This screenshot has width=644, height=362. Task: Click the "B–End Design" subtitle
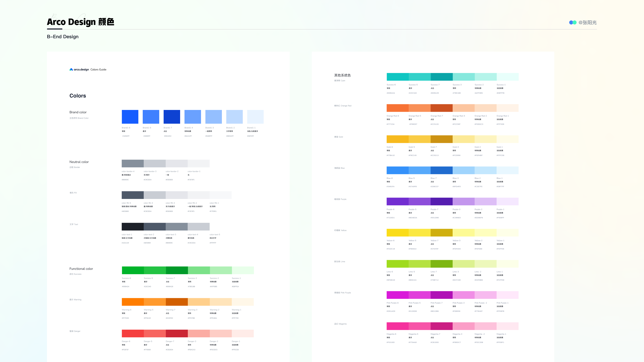coord(63,37)
